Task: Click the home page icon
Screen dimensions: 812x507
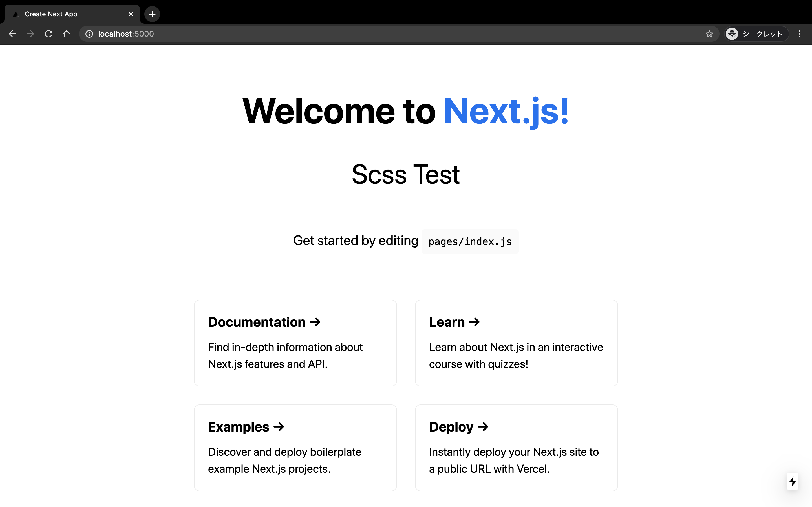Action: tap(66, 33)
